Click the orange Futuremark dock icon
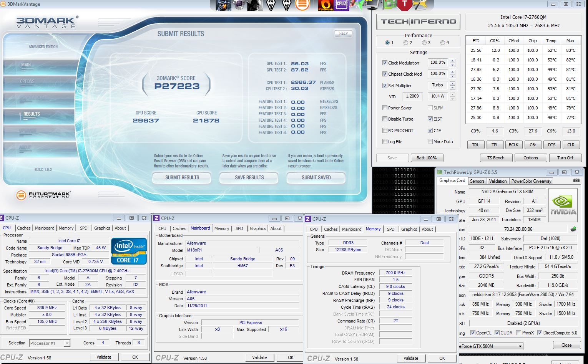The image size is (588, 364). point(302,5)
